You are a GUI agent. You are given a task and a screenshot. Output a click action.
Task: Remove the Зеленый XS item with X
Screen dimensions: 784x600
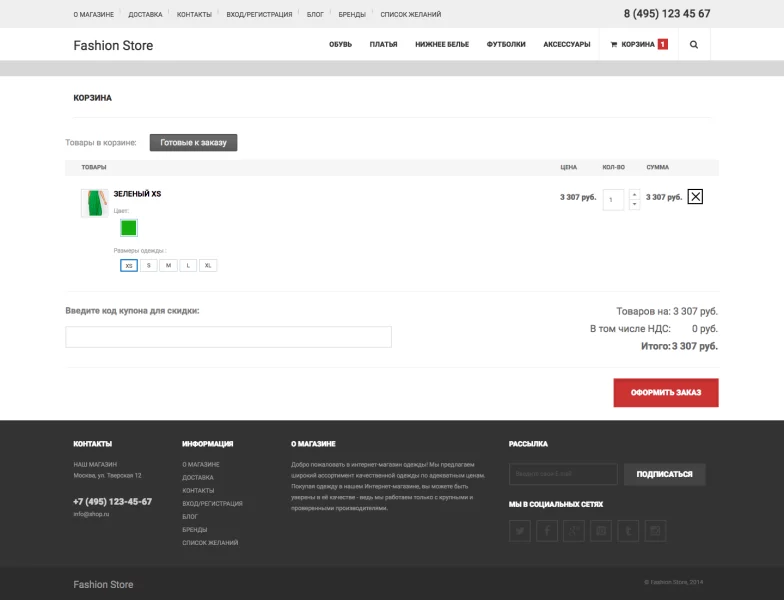(x=695, y=197)
